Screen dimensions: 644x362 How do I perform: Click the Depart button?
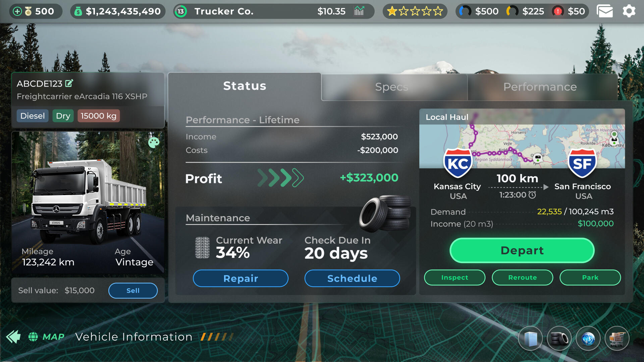point(522,250)
